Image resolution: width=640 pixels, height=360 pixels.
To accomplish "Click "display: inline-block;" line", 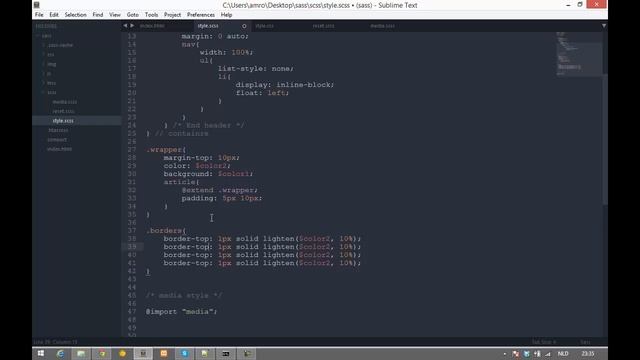I will tap(284, 85).
